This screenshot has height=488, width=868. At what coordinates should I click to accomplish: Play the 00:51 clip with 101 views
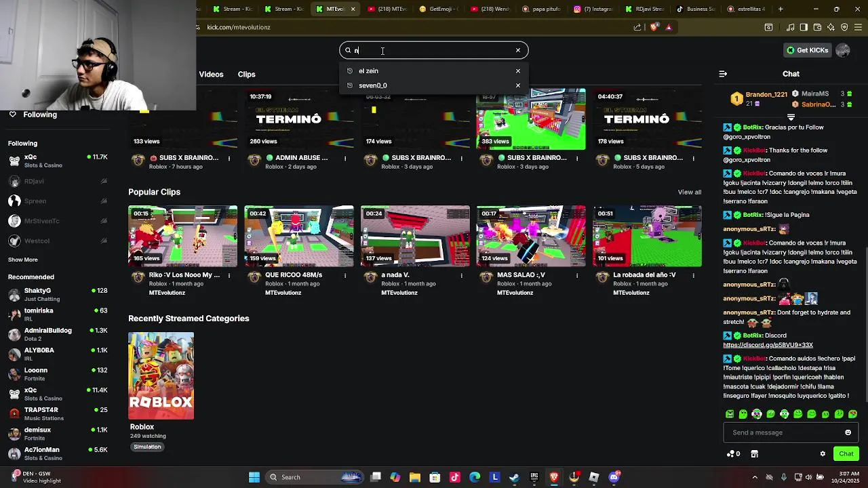[x=648, y=237]
